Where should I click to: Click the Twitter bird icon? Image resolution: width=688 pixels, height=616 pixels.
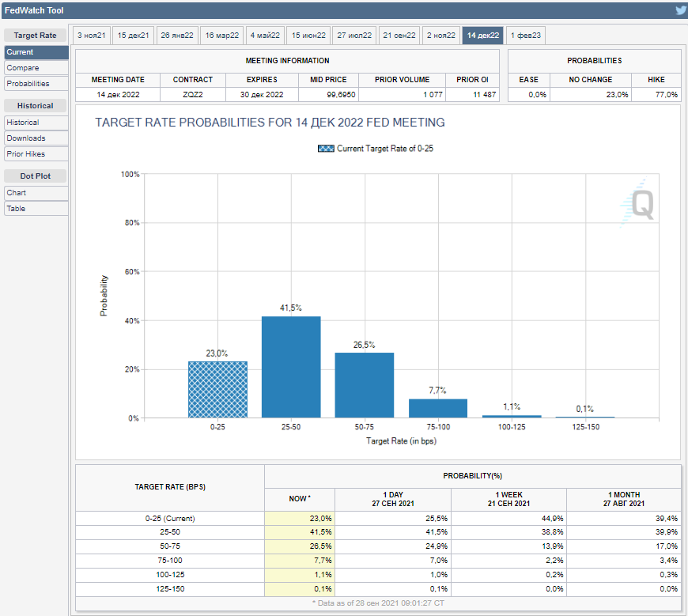(681, 10)
